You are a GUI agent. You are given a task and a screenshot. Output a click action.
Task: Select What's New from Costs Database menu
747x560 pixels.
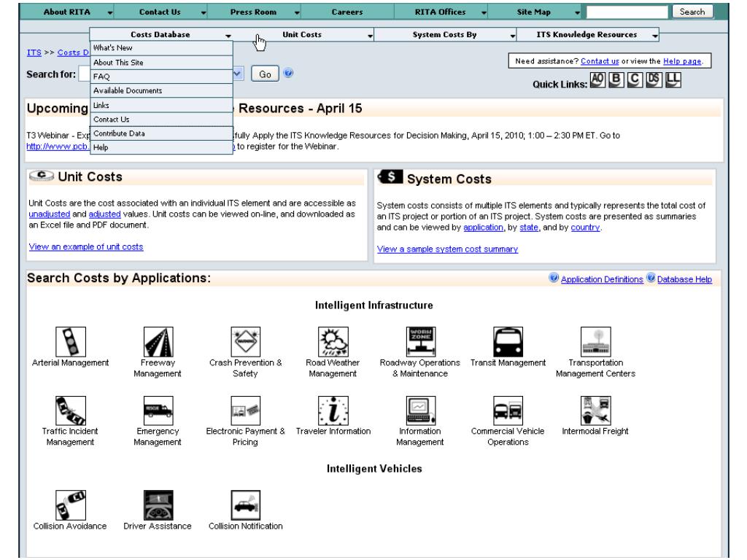point(161,48)
